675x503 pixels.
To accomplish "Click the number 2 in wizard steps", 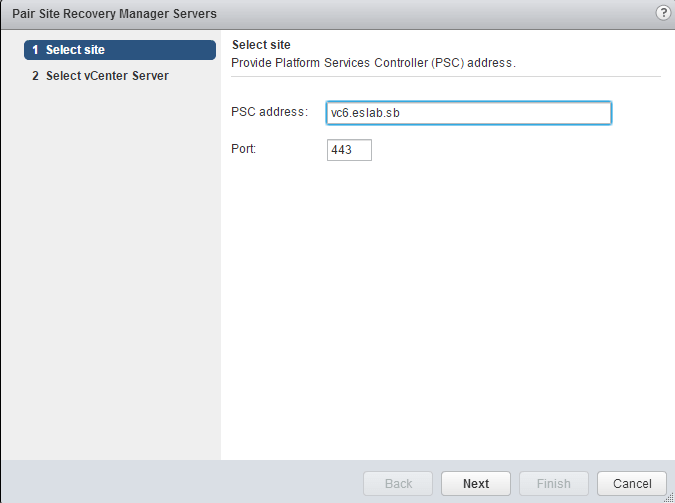I will click(36, 76).
